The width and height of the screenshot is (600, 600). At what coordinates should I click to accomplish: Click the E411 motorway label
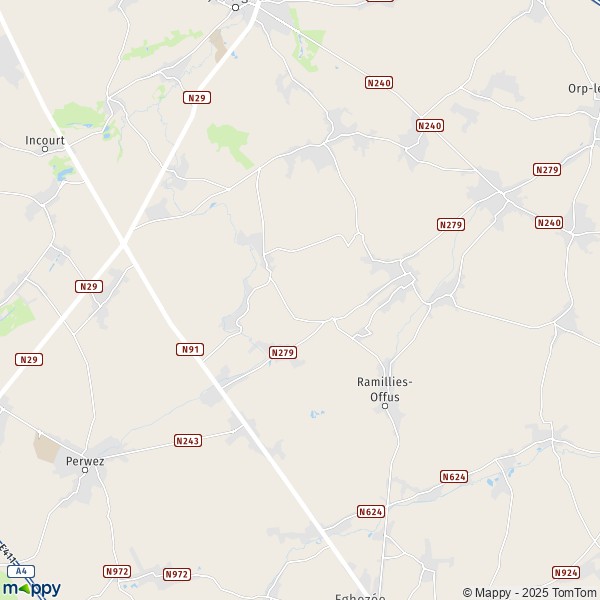click(x=8, y=552)
